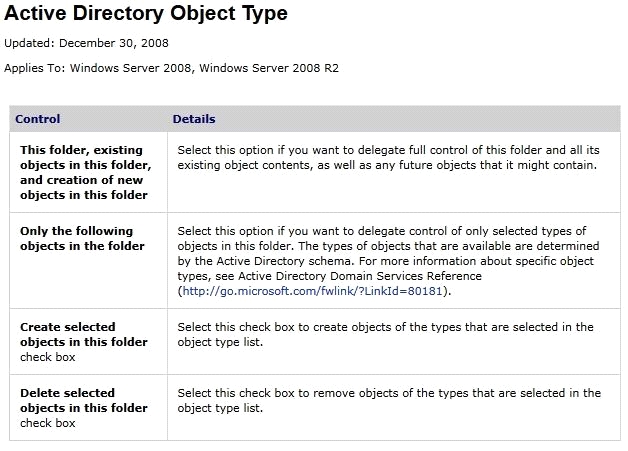
Task: Click the Control column header
Action: point(38,119)
